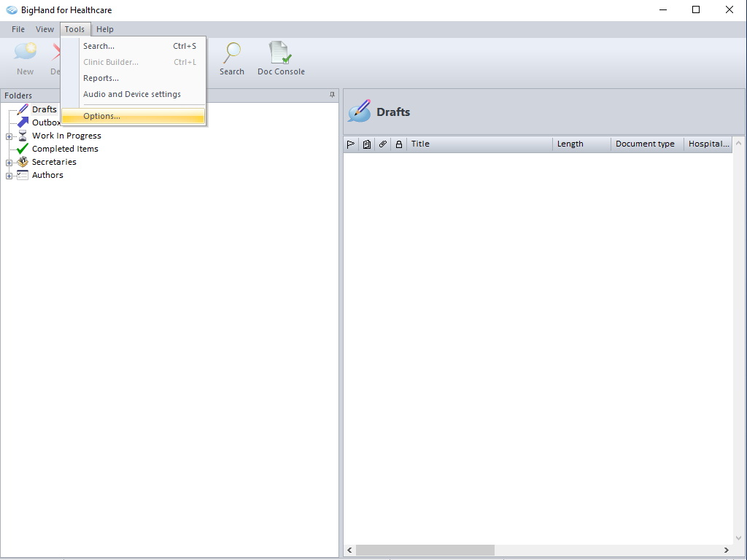Screen dimensions: 747x560
Task: Click the Authors list icon
Action: (23, 175)
